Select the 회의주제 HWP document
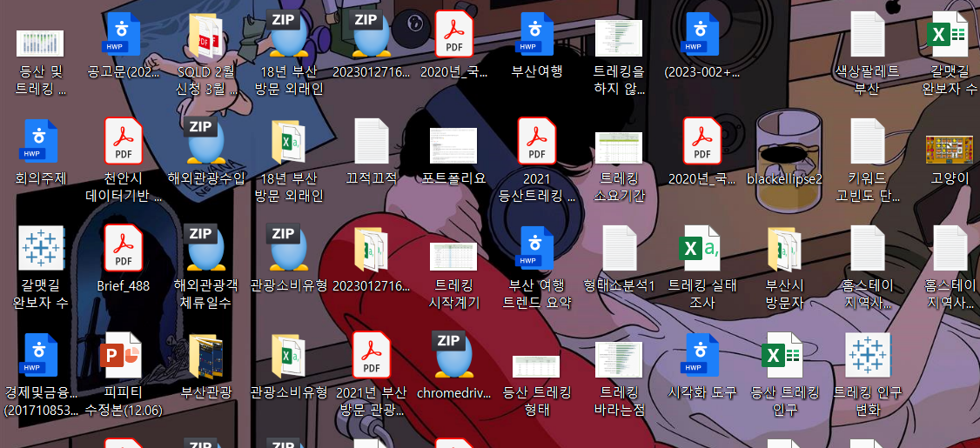Screen dimensions: 980x448 tap(41, 141)
